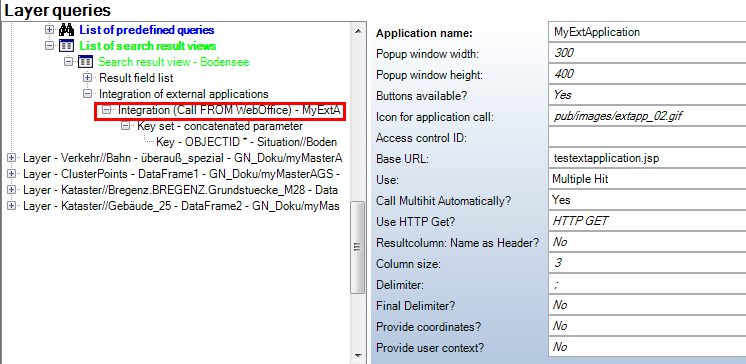Select Integration (Call FROM WebOffice) - MyExtA item
The height and width of the screenshot is (364, 746).
click(x=229, y=110)
